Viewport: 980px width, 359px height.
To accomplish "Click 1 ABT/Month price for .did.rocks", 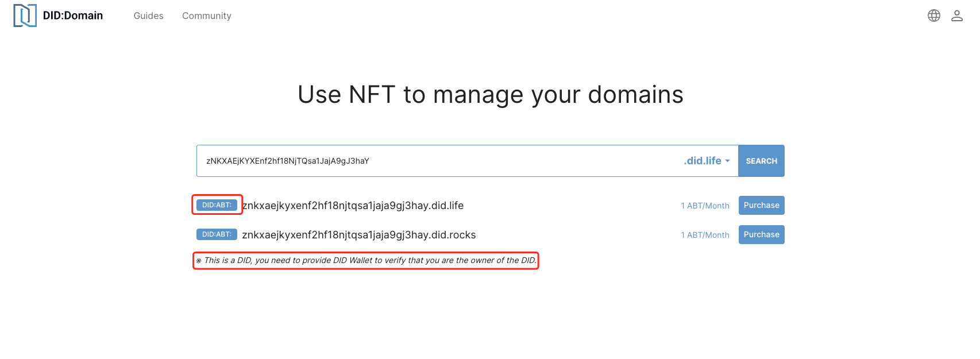I will (x=705, y=235).
